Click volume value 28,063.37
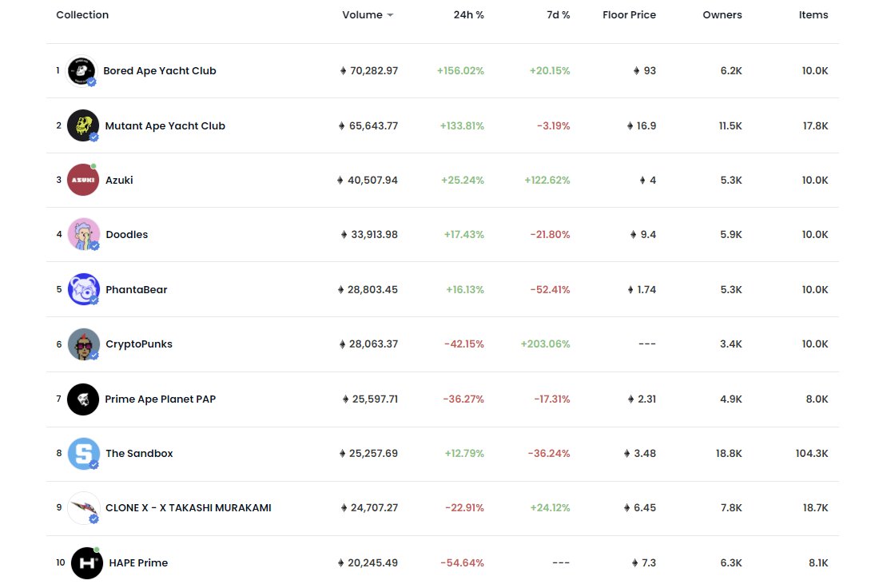 pos(373,344)
